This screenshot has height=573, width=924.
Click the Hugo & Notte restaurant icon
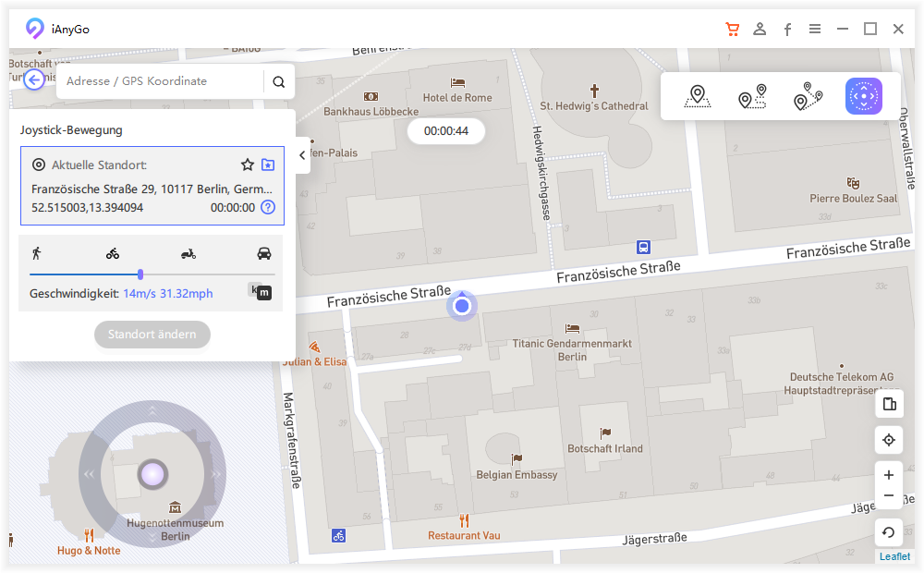[89, 535]
